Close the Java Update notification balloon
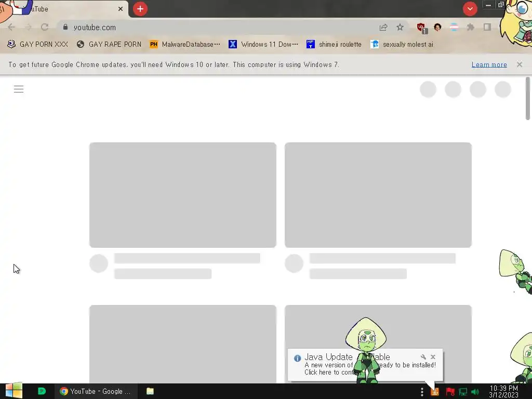 coord(433,357)
